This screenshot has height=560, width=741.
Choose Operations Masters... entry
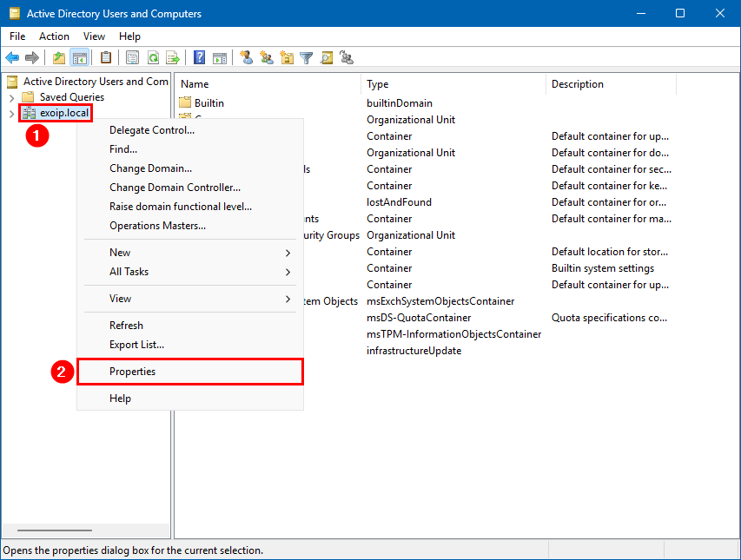[190, 226]
